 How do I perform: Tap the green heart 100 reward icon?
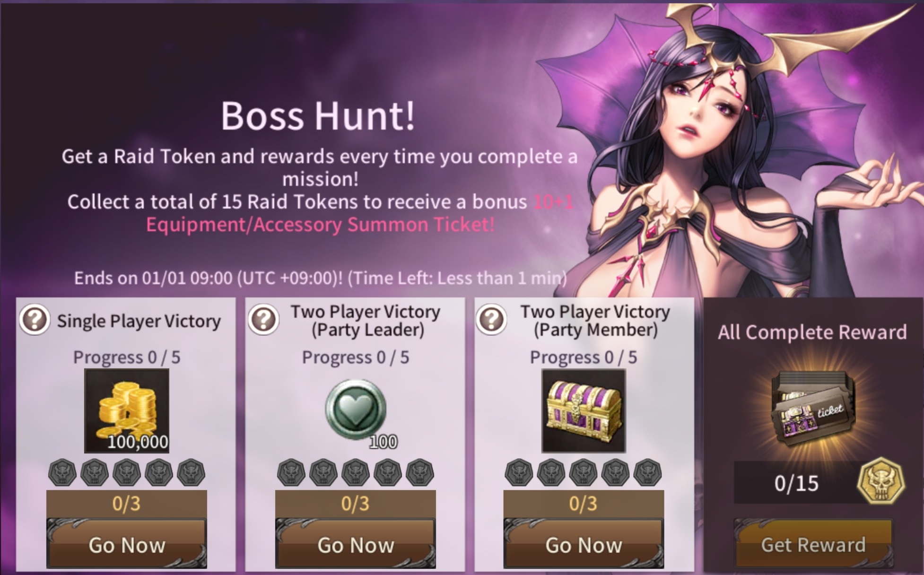click(x=356, y=409)
